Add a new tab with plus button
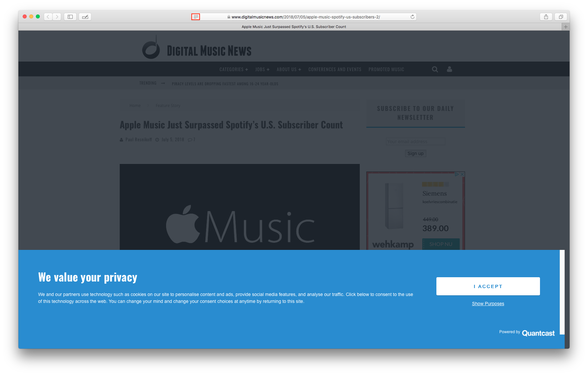The width and height of the screenshot is (588, 375). coord(566,27)
